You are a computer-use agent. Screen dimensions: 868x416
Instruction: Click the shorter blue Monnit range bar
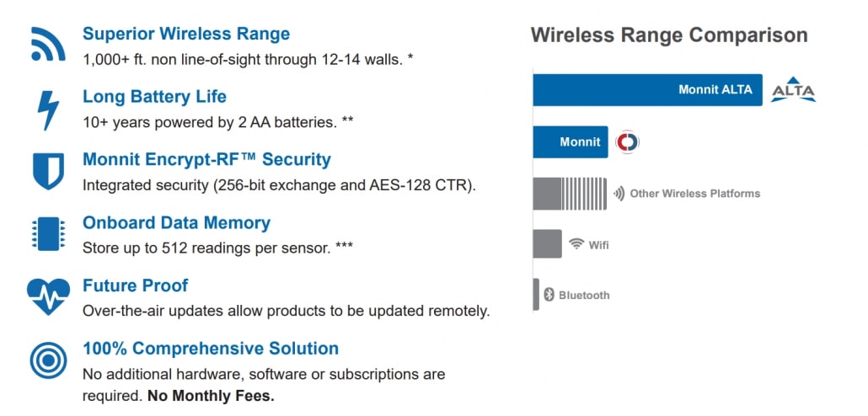pos(571,142)
